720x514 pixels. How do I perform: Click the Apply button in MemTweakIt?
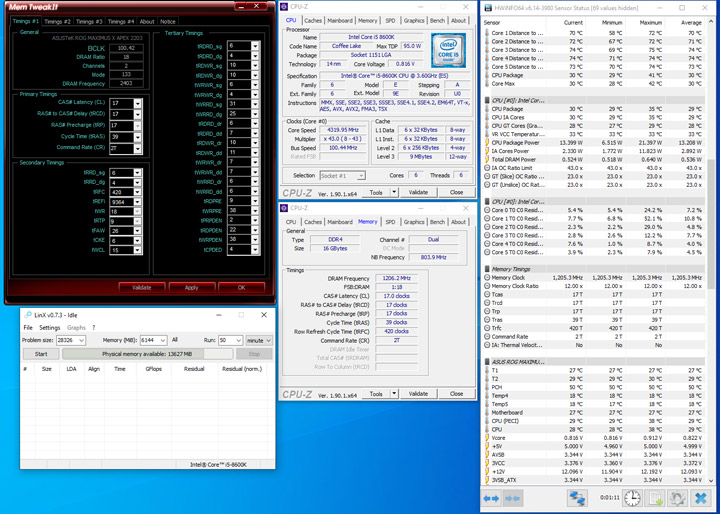point(191,287)
